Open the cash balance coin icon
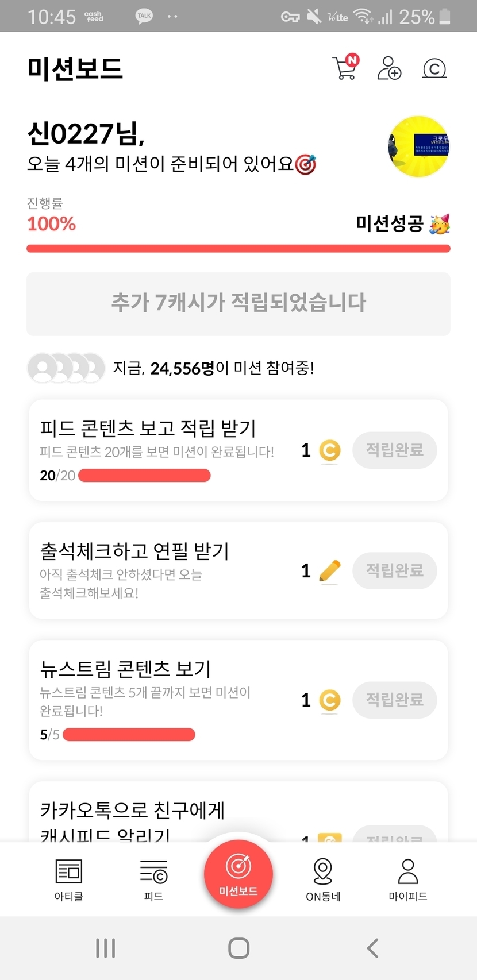The height and width of the screenshot is (980, 477). [434, 69]
